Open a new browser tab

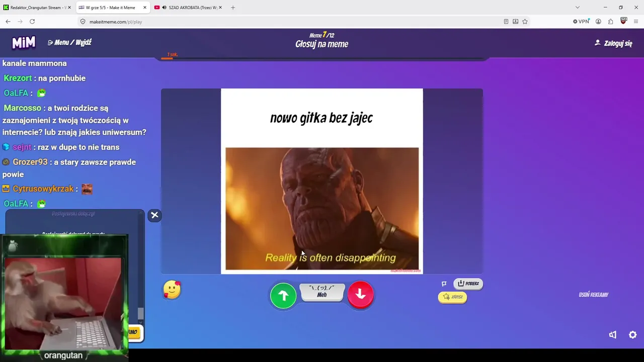pyautogui.click(x=233, y=8)
